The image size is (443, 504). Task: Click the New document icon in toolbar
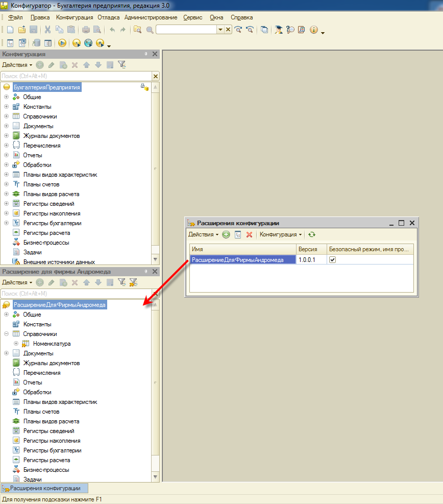(x=10, y=30)
